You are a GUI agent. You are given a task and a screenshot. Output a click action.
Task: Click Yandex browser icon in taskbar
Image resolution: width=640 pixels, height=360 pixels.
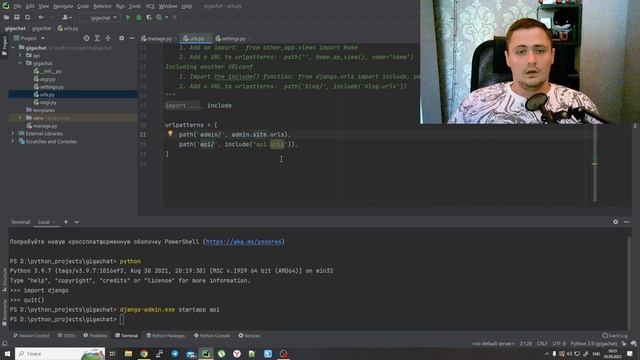237,353
